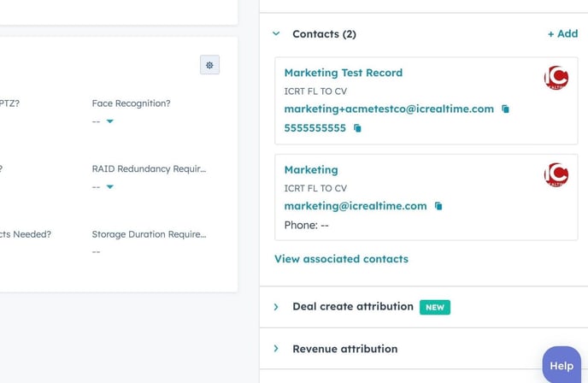
Task: Click the Deal create attribution heading
Action: click(353, 306)
